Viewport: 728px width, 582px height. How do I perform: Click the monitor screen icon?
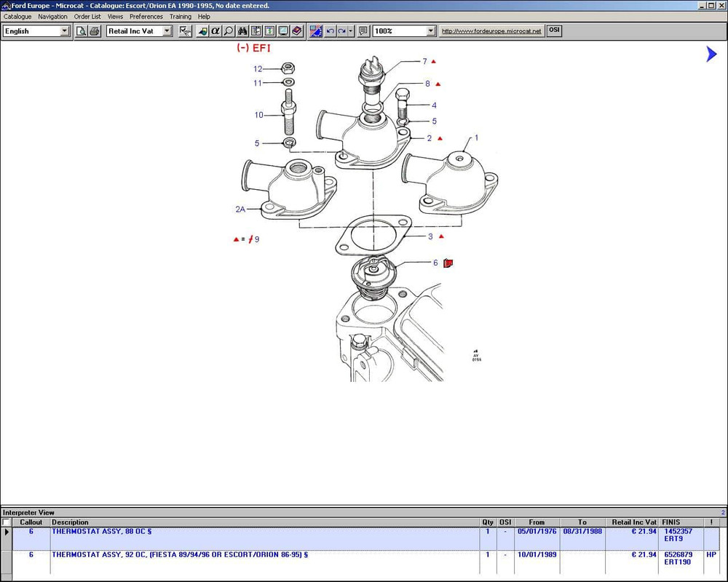click(283, 31)
